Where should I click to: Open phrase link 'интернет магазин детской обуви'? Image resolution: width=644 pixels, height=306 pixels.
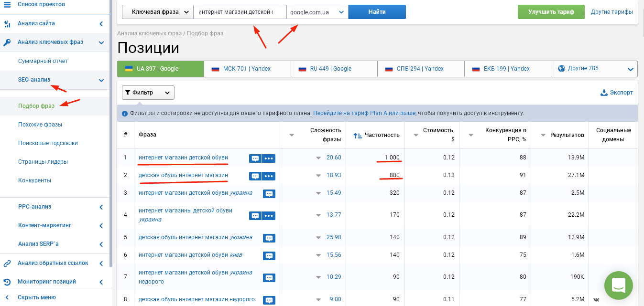[x=183, y=158]
